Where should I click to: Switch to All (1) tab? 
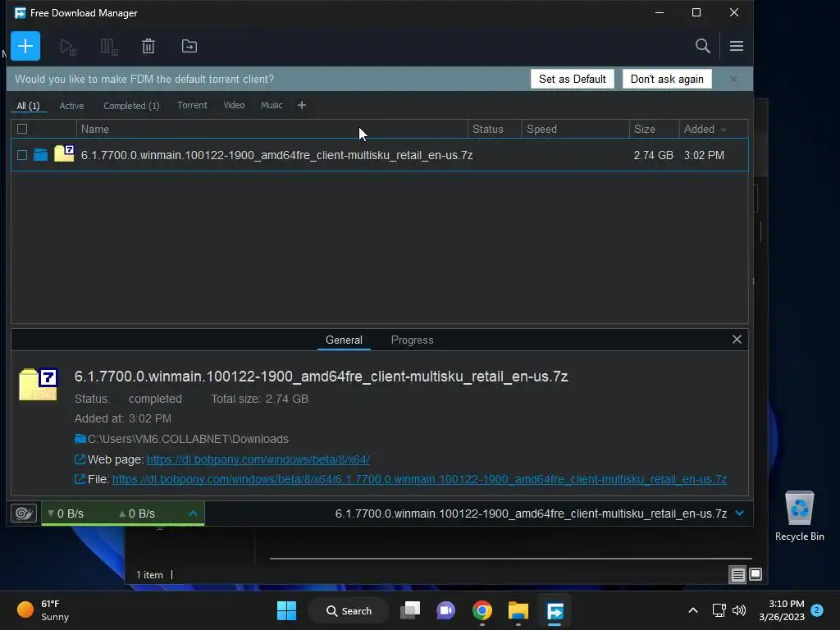click(29, 106)
